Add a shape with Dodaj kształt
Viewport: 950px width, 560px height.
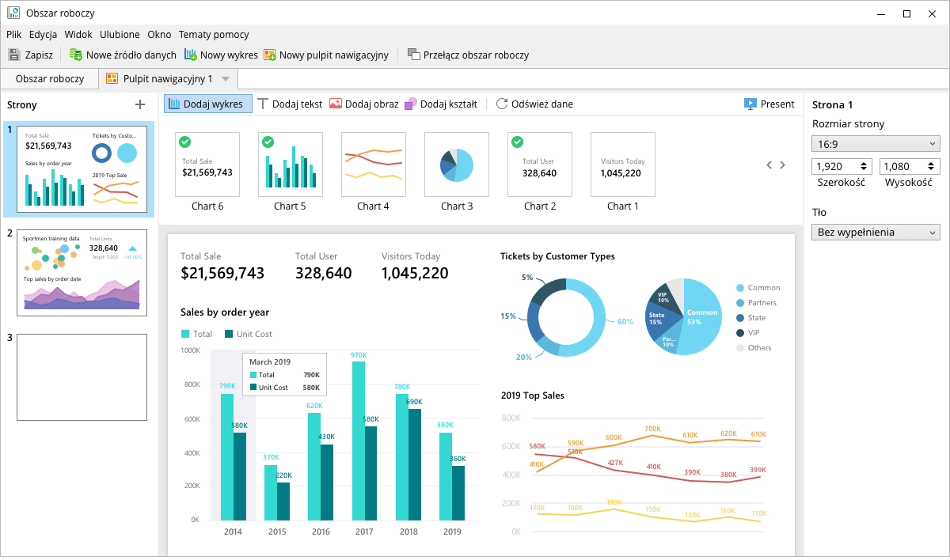pyautogui.click(x=441, y=104)
